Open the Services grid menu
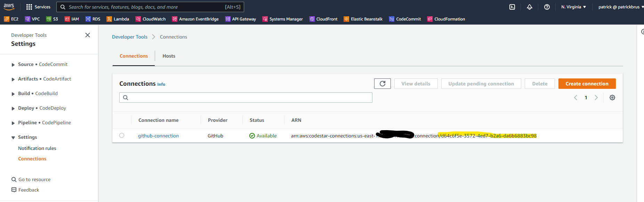The image size is (644, 202). tap(38, 7)
